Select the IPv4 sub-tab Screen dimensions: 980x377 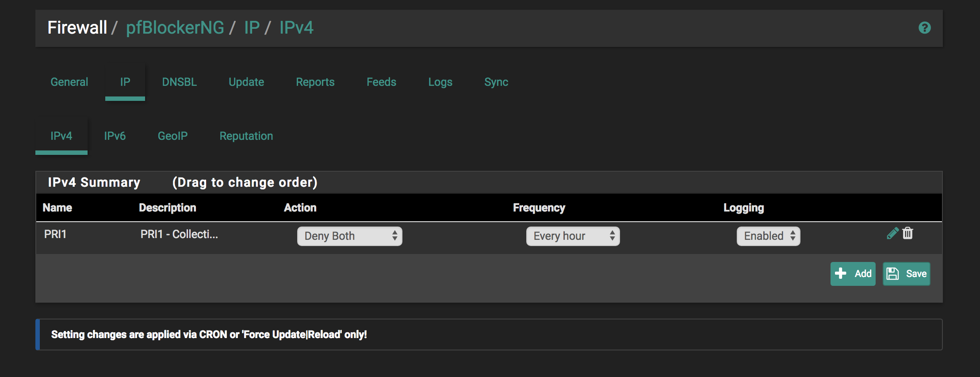point(61,136)
